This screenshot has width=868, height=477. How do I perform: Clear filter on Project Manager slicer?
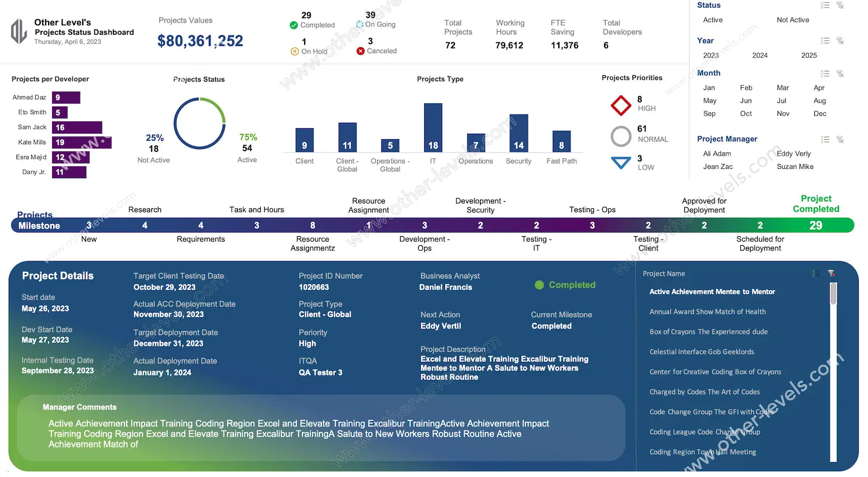[840, 140]
